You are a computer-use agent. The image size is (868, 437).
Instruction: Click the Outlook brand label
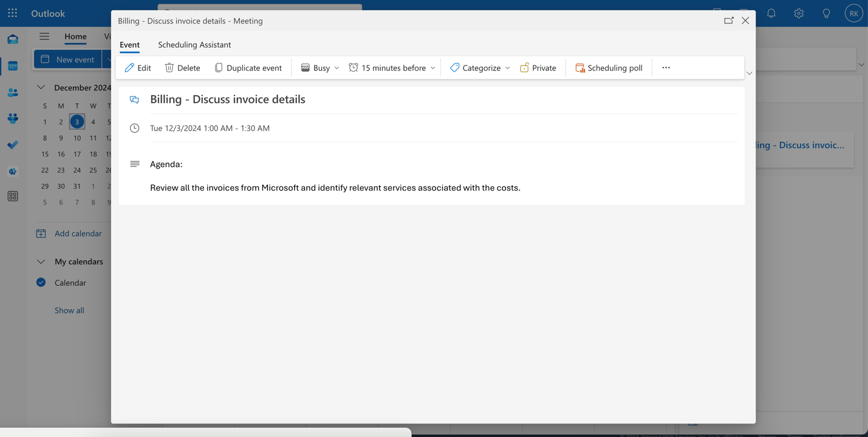click(x=47, y=13)
